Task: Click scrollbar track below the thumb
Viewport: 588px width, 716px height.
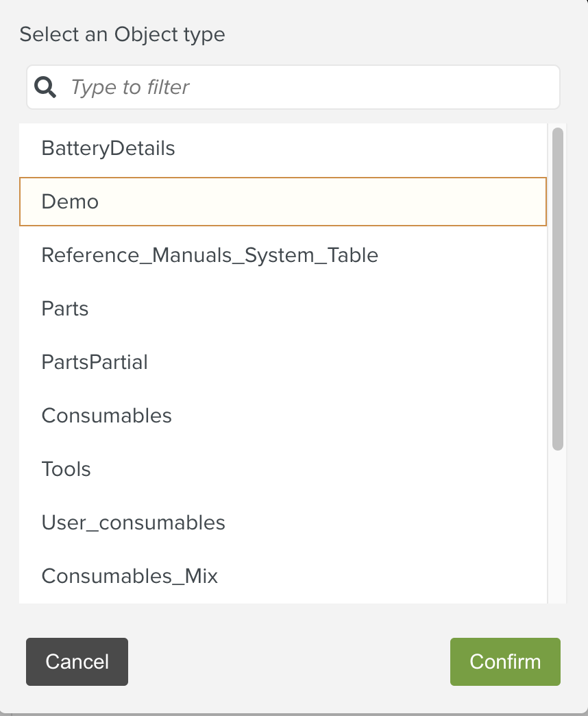Action: pyautogui.click(x=558, y=528)
